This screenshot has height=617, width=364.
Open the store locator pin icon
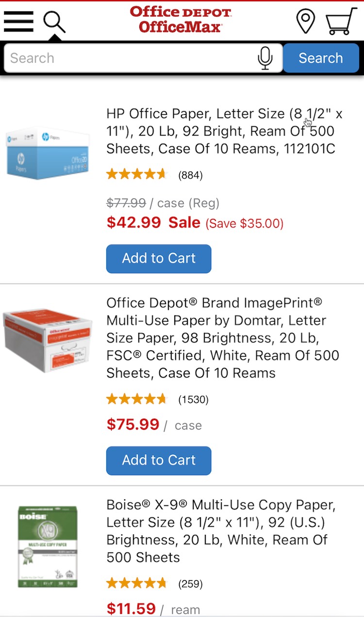coord(305,21)
